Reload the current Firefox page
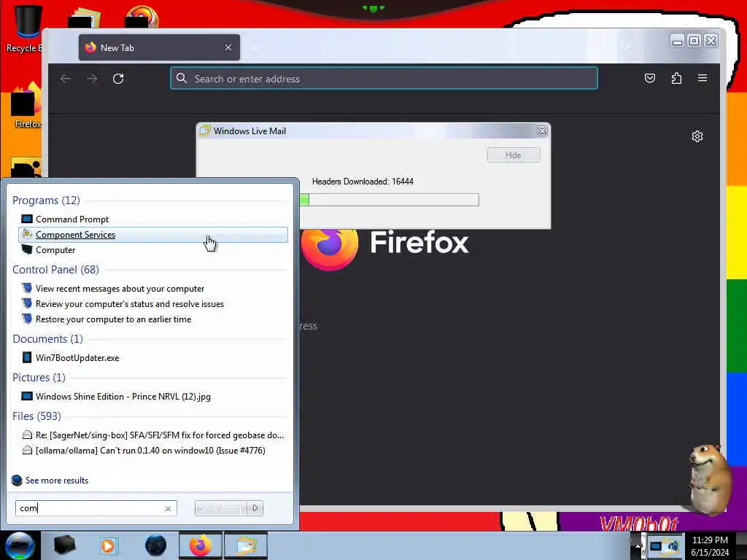This screenshot has height=560, width=747. coord(118,79)
